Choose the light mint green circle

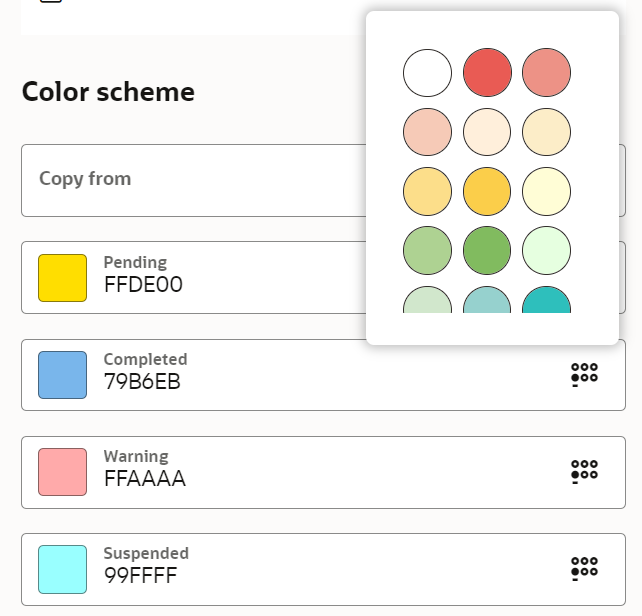pos(547,250)
